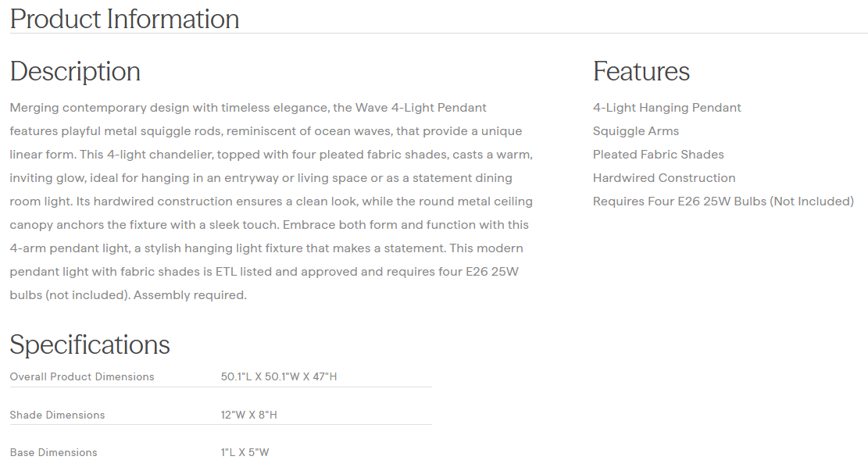Select the Hardwired Construction feature text
Viewport: 868px width, 460px height.
point(663,178)
